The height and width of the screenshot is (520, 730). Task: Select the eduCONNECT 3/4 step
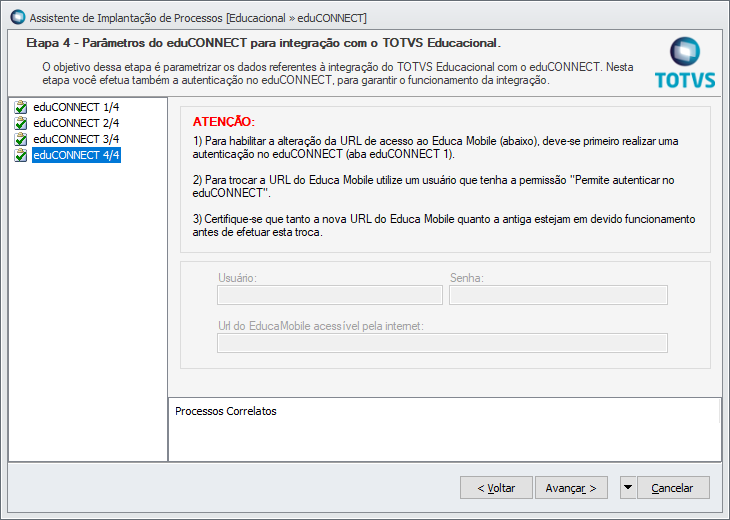point(76,139)
